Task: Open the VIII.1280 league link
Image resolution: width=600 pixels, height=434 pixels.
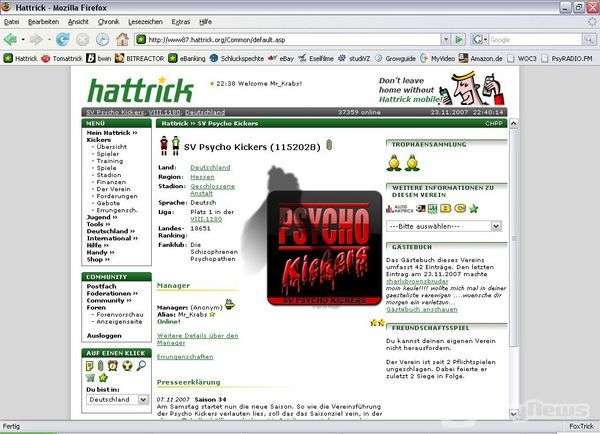Action: (x=206, y=219)
